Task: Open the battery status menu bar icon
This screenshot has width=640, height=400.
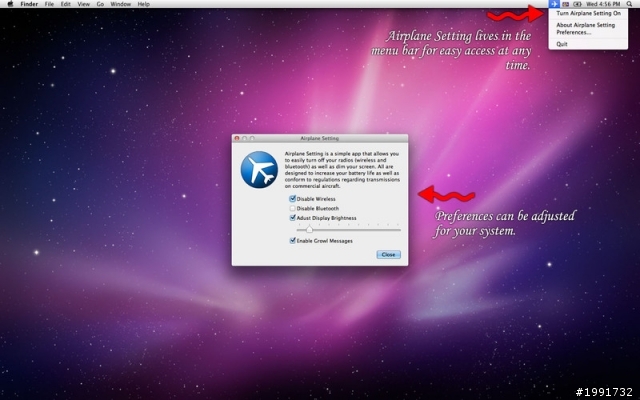Action: click(577, 4)
